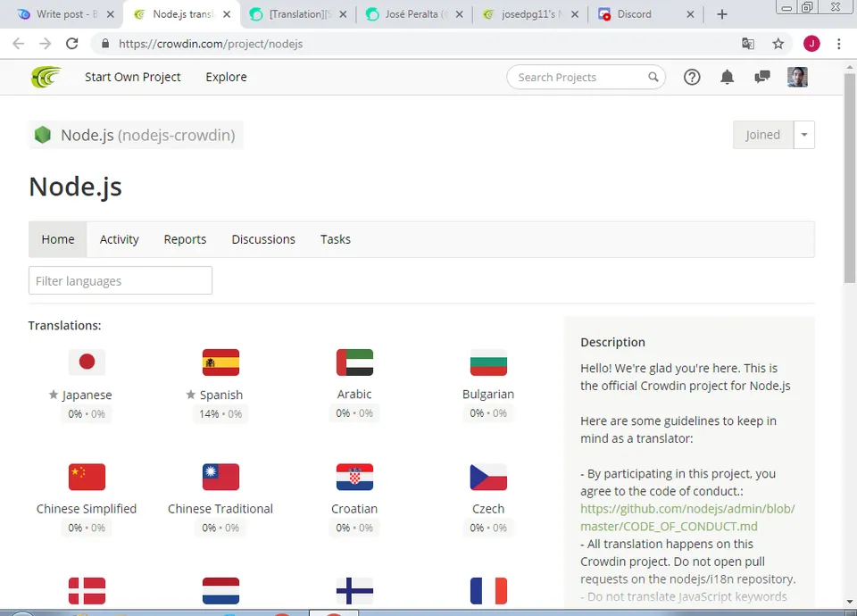Open the help question mark icon
This screenshot has width=857, height=616.
692,77
